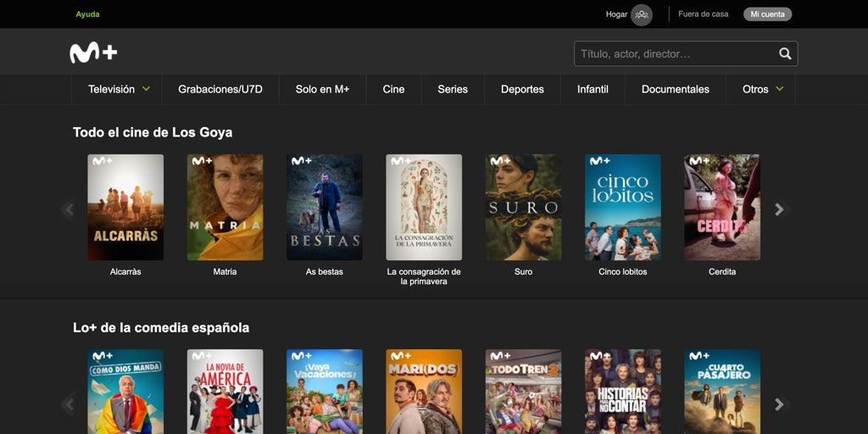Click the Alcarràs title text
Viewport: 868px width, 434px height.
(125, 272)
